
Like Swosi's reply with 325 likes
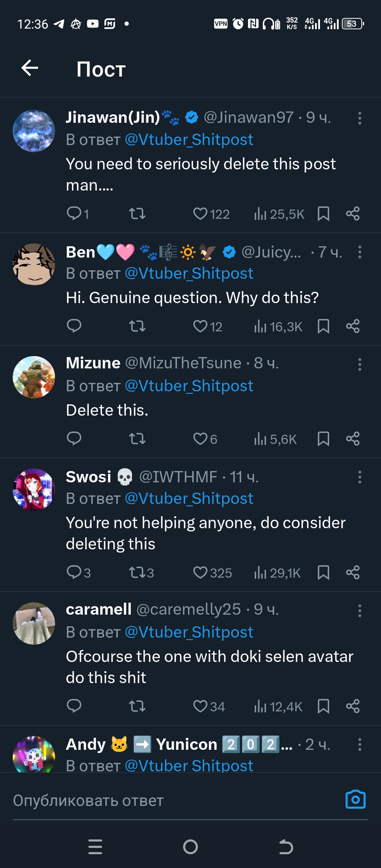click(x=200, y=573)
